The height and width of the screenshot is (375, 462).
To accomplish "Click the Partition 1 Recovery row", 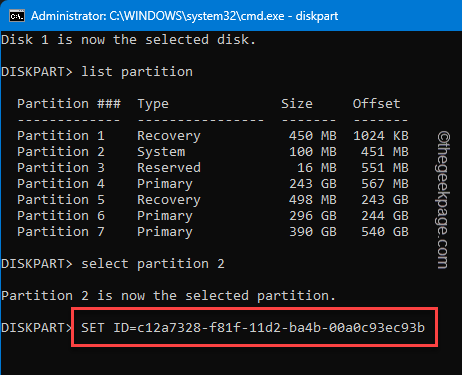I will tap(213, 136).
